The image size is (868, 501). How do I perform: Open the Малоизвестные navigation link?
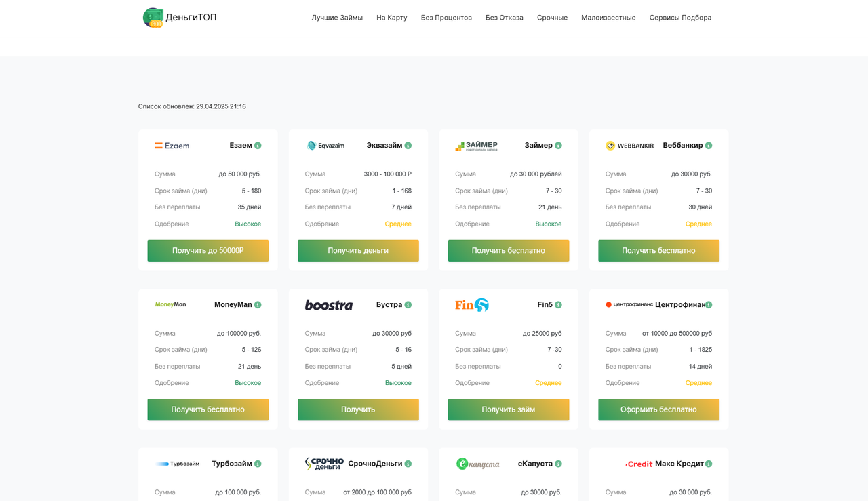pyautogui.click(x=608, y=18)
